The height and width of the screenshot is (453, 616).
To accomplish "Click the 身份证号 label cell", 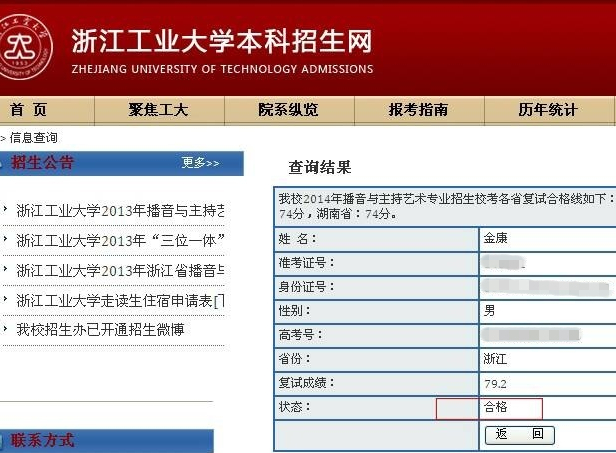I will click(376, 287).
